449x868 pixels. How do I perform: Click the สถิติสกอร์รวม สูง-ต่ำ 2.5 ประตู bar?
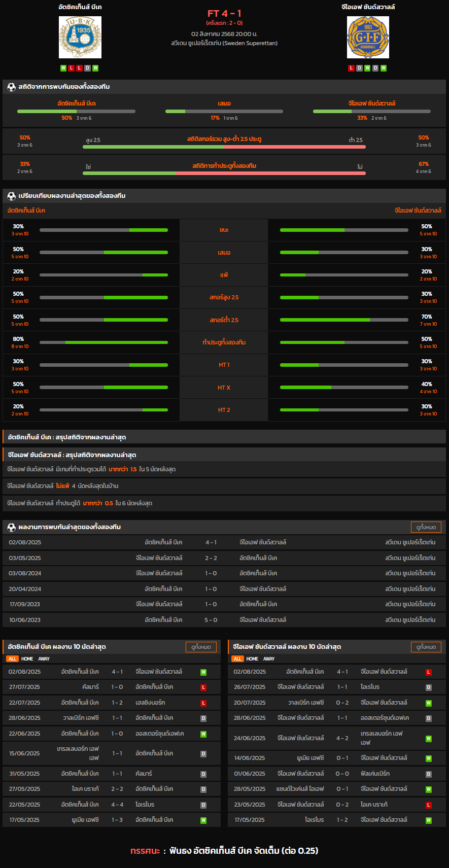click(224, 147)
